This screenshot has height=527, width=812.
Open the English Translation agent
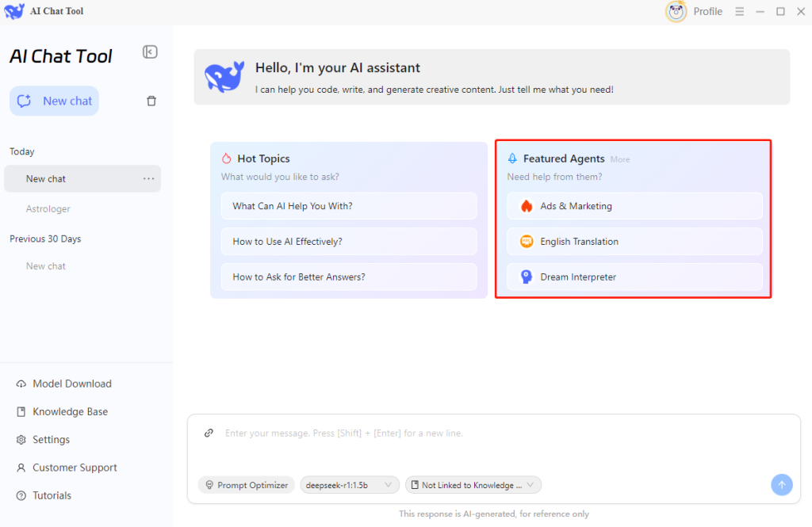coord(634,241)
